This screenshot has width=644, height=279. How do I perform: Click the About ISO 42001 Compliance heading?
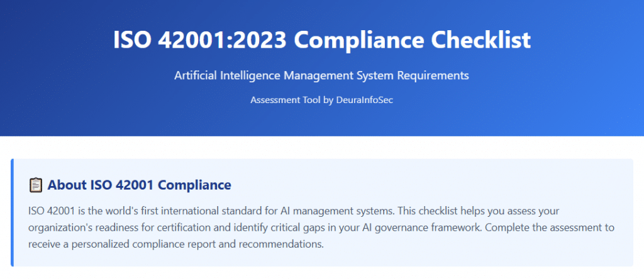[x=139, y=185]
